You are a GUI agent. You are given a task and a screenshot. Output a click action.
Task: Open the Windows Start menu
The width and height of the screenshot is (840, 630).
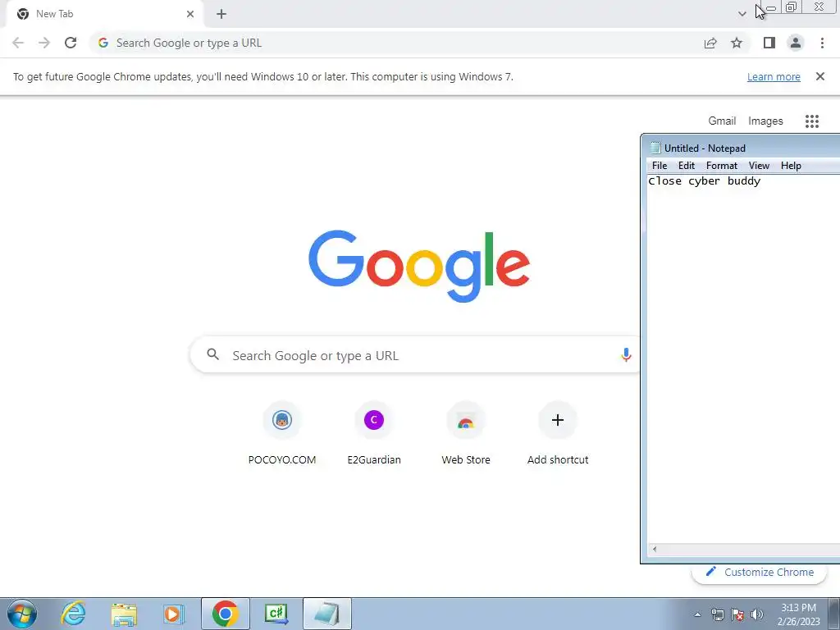[x=22, y=614]
